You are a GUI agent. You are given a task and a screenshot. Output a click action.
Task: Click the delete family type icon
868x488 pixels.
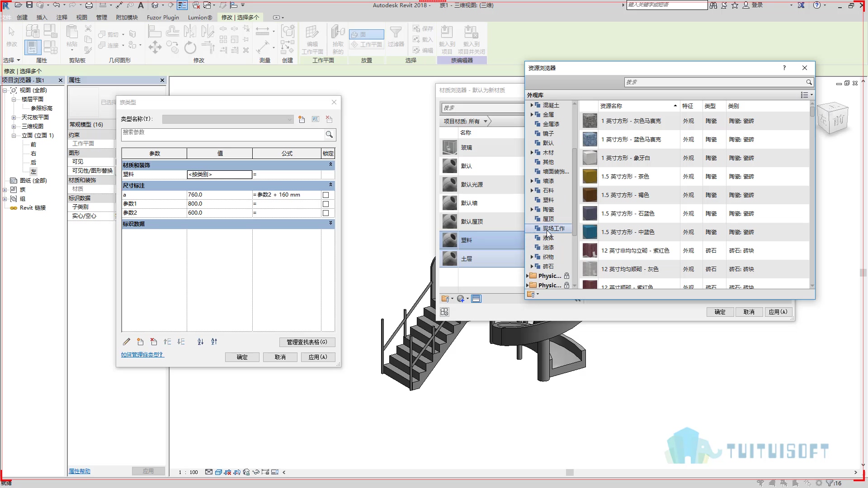329,119
